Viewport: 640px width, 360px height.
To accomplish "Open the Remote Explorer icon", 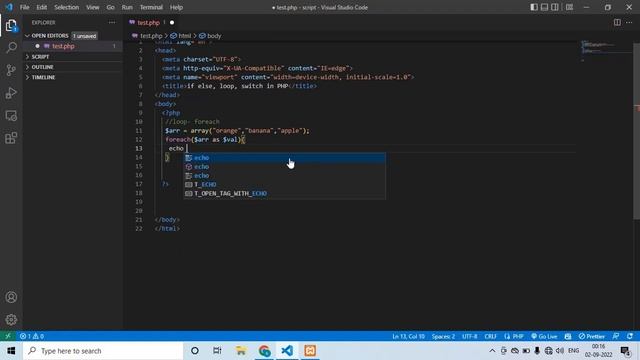I will 11,116.
